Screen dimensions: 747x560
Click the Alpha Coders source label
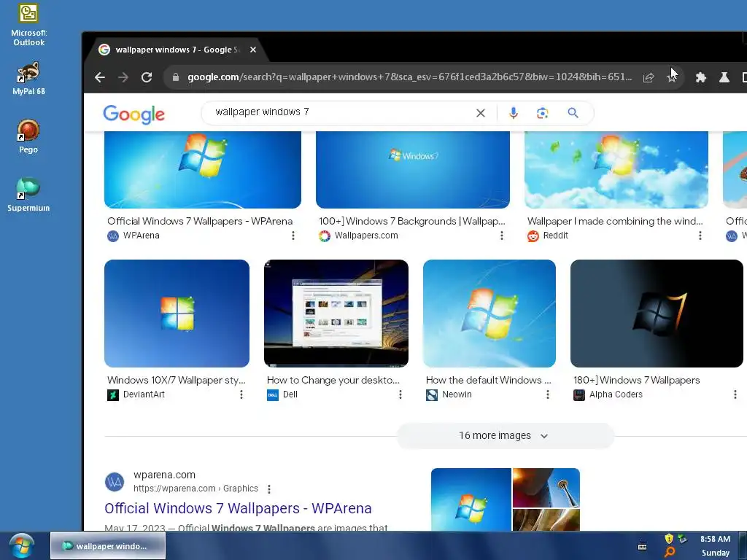coord(616,394)
